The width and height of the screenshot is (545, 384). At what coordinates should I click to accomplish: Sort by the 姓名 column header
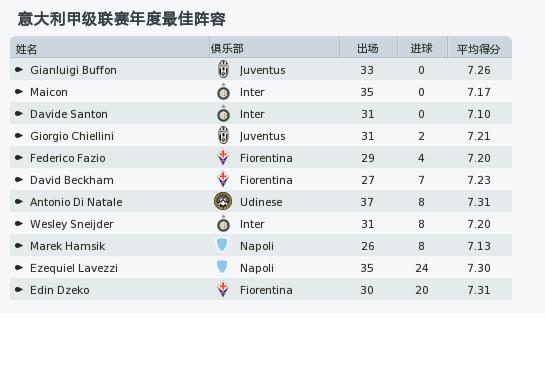[x=26, y=49]
